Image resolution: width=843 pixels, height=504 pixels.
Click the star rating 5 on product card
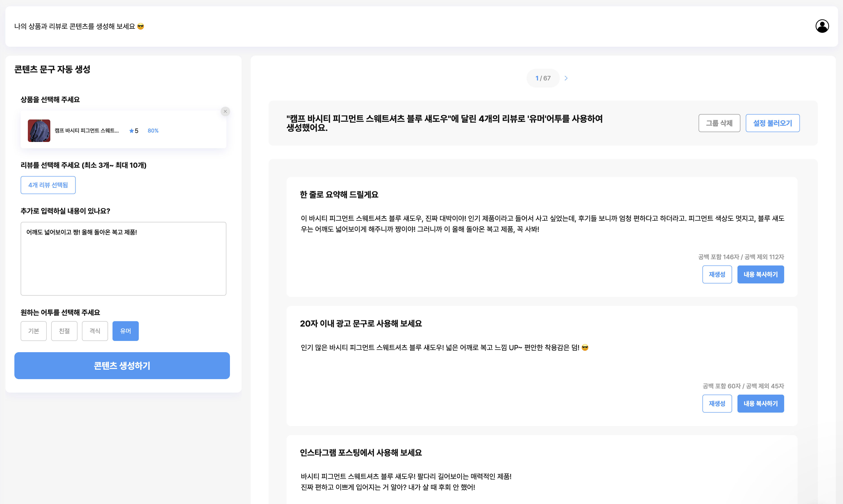[x=134, y=131]
